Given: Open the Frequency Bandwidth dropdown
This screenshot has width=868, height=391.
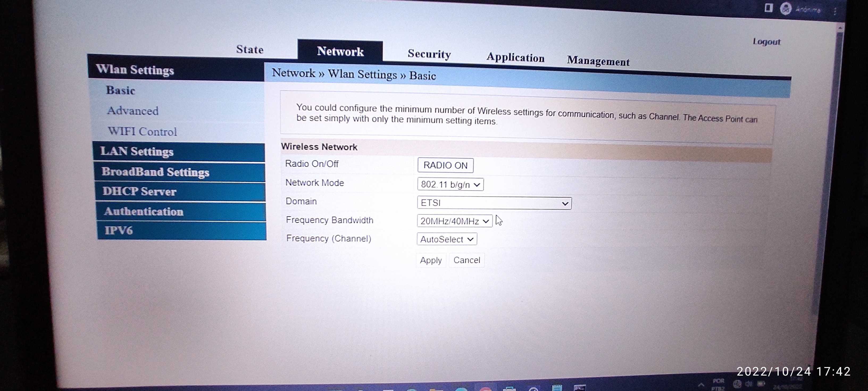Looking at the screenshot, I should click(454, 221).
